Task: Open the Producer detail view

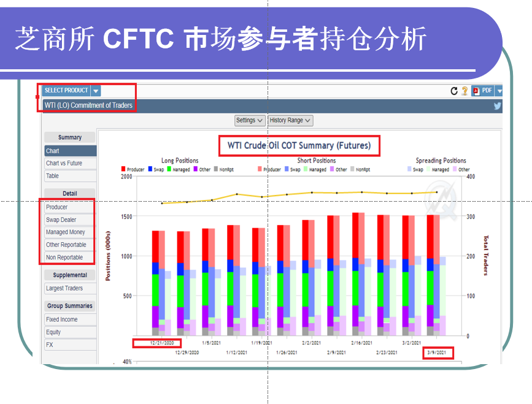Action: click(69, 207)
